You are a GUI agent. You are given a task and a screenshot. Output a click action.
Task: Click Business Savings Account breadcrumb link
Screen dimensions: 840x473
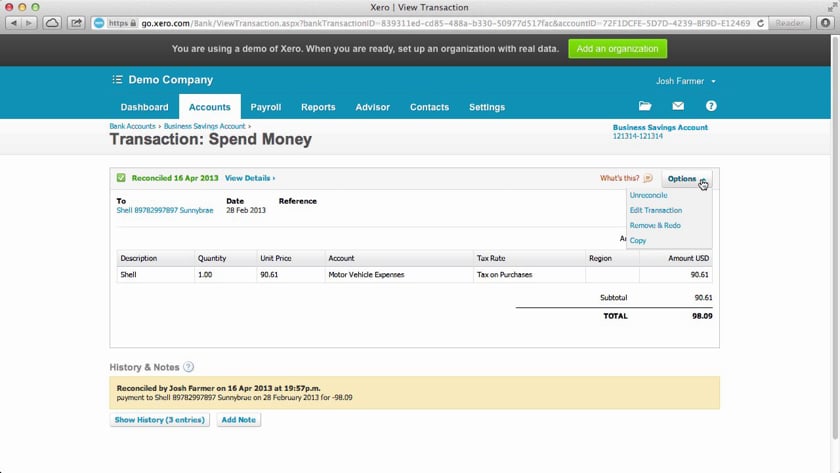[x=204, y=126]
